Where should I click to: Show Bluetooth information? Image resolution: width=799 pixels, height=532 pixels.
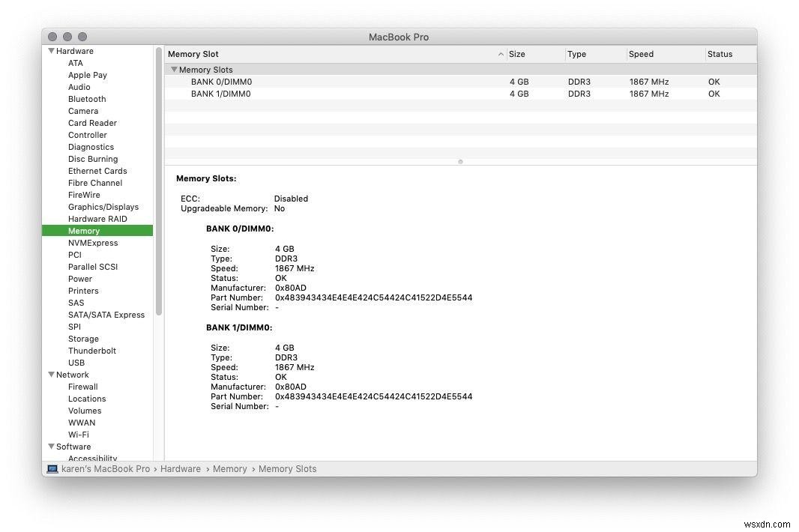point(87,99)
